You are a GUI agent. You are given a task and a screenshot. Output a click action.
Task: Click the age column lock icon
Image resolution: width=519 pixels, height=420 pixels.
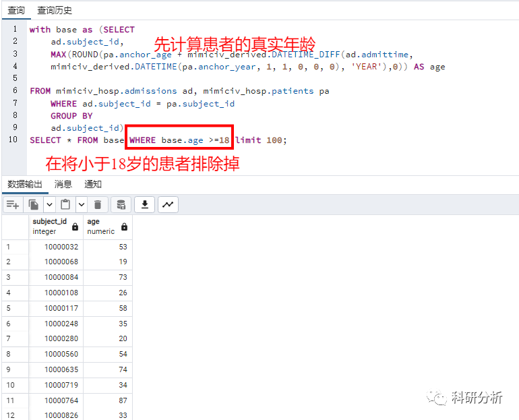point(124,227)
